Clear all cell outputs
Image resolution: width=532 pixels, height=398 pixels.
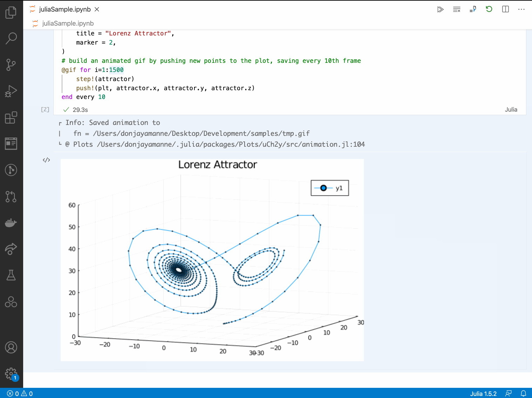pyautogui.click(x=457, y=9)
